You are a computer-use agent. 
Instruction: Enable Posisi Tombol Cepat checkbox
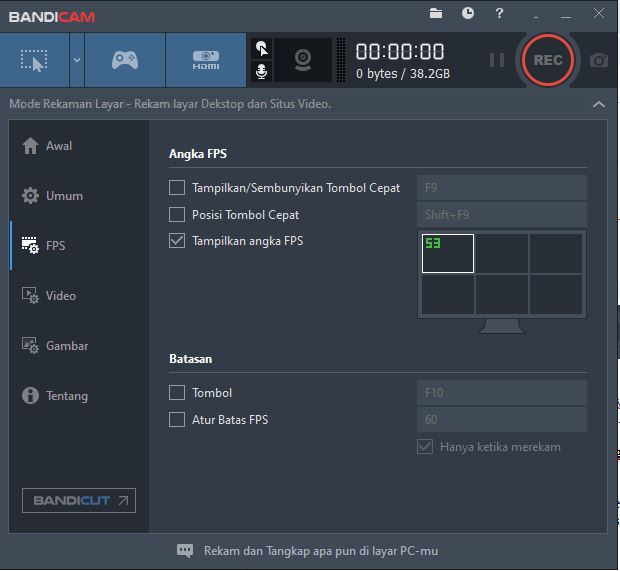(x=177, y=215)
